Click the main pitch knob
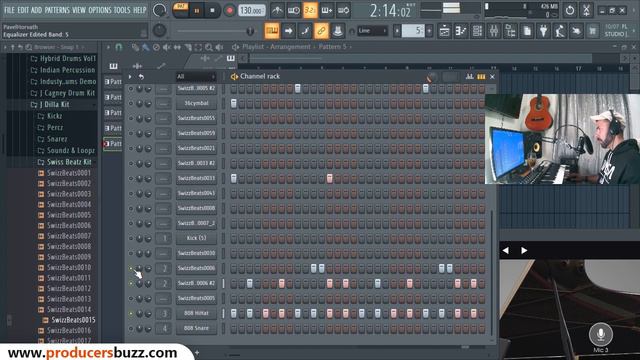Viewport: 640px width, 360px height. (159, 30)
